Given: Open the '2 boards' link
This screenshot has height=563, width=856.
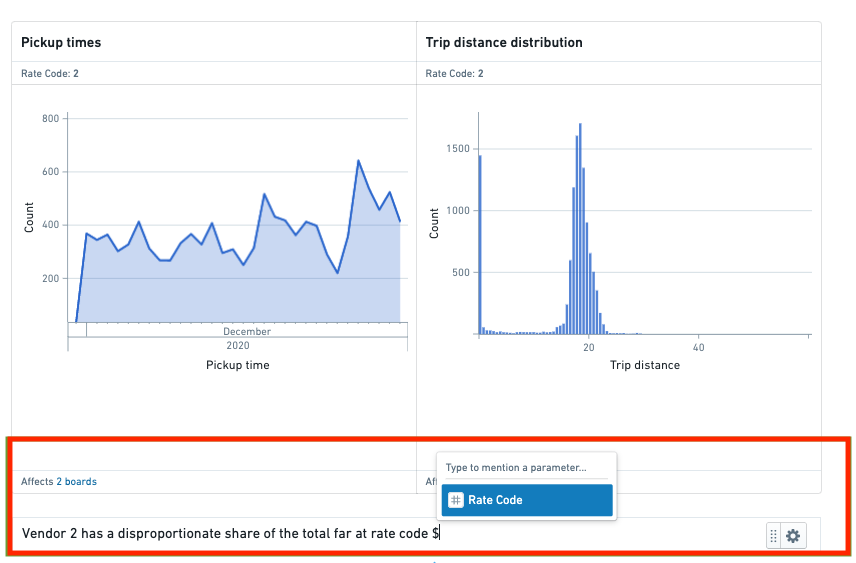Looking at the screenshot, I should coord(76,482).
